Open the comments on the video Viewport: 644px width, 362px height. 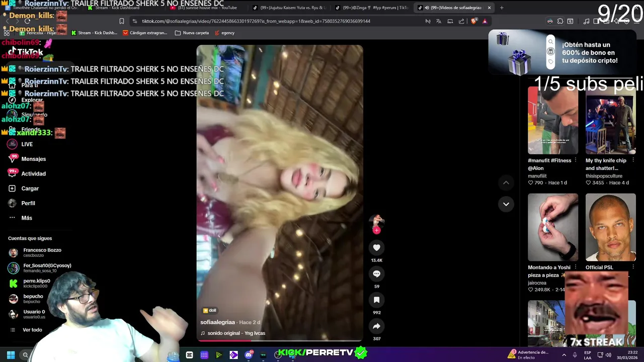[376, 274]
